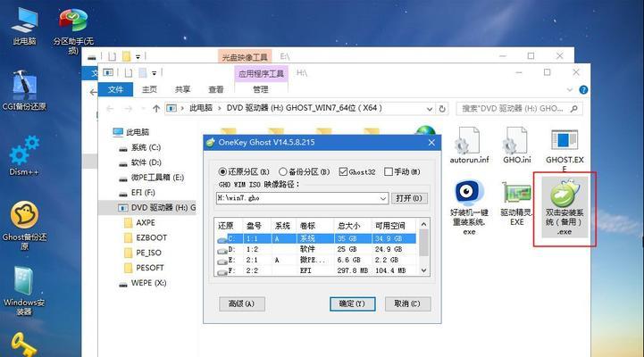644x357 pixels.
Task: Click back arrow of the E:\ window behind
Action: click(94, 92)
